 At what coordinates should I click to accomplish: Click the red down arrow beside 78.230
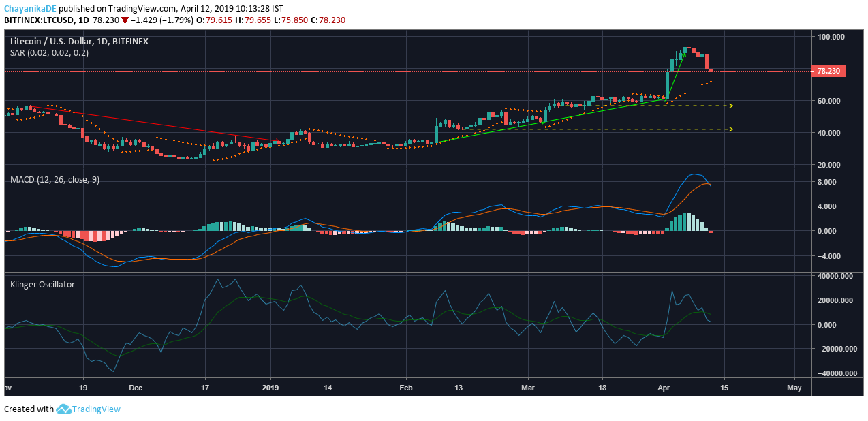(125, 20)
